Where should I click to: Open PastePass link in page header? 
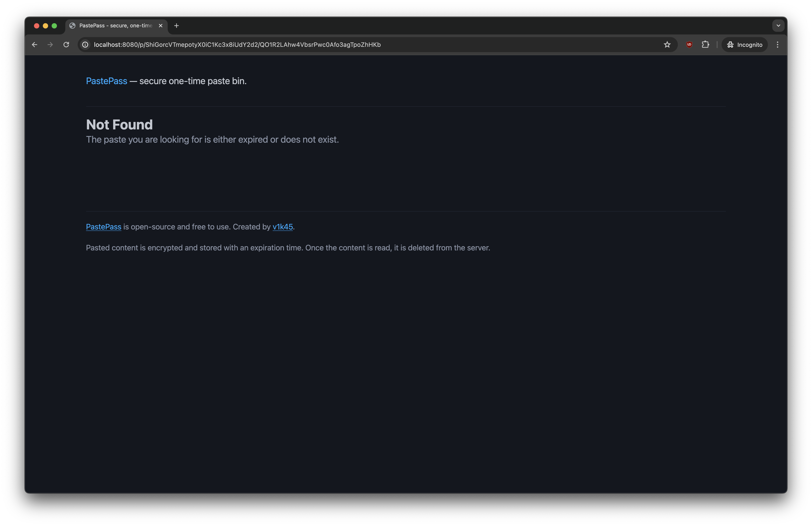click(106, 81)
